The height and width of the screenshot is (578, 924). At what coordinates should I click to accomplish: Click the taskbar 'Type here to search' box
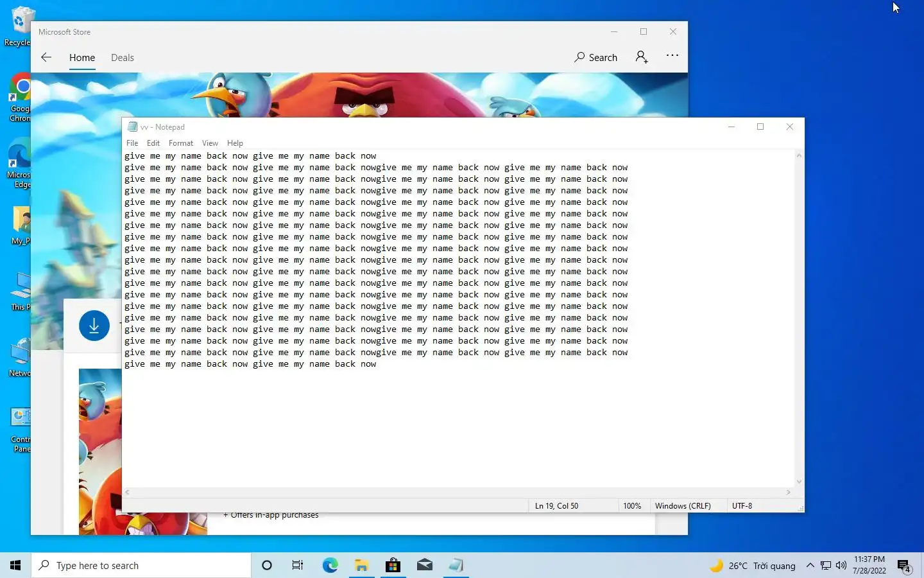pyautogui.click(x=141, y=565)
